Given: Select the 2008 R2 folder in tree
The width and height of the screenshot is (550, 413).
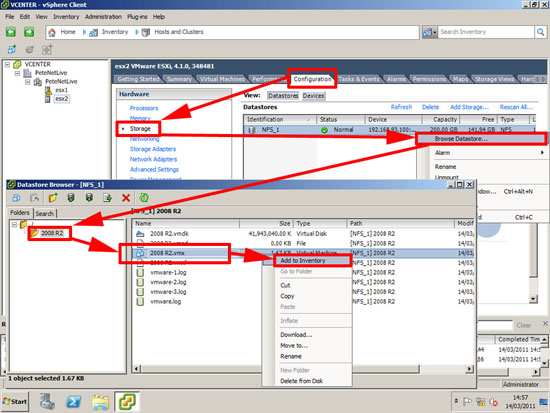Looking at the screenshot, I should [x=52, y=233].
